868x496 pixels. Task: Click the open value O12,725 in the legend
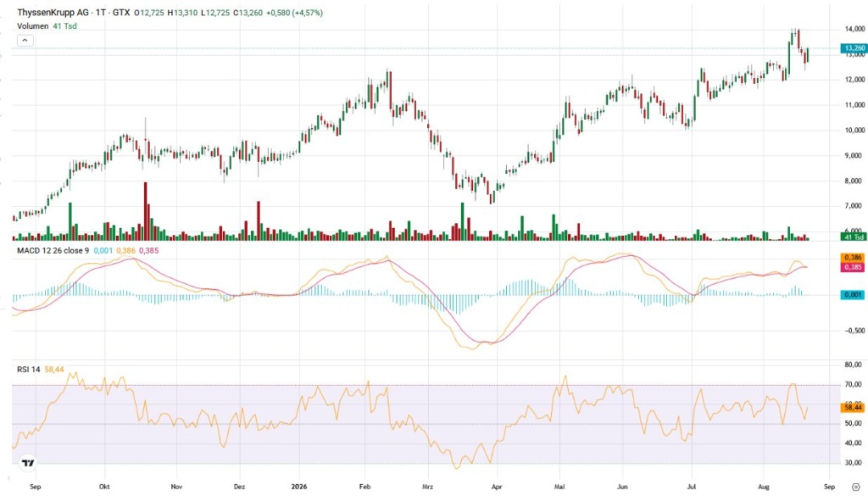click(x=149, y=13)
